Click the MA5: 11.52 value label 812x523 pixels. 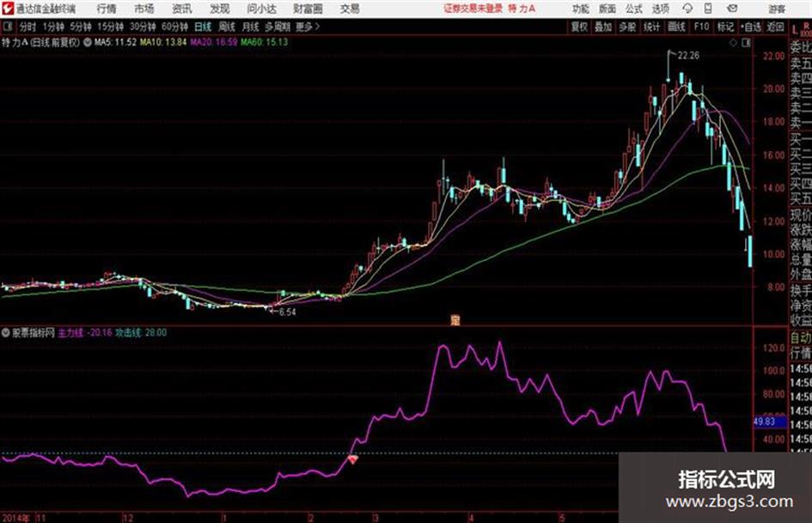tap(115, 42)
